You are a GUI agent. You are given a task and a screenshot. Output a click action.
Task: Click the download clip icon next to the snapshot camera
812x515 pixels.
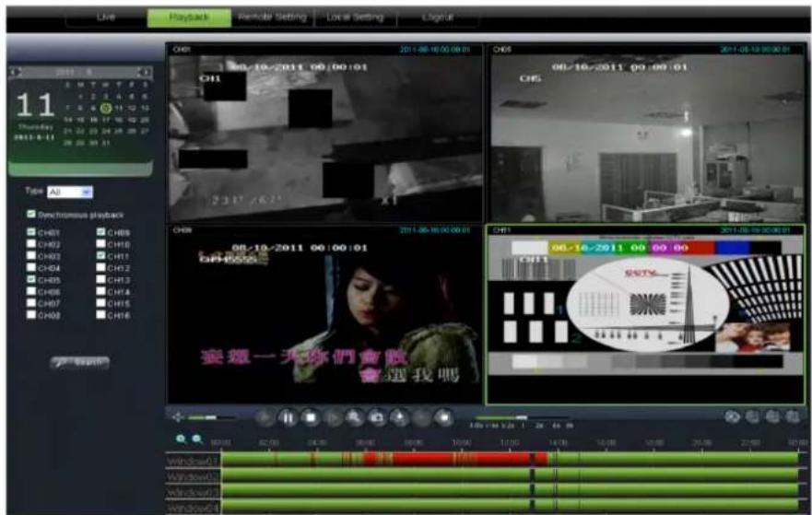click(x=400, y=417)
